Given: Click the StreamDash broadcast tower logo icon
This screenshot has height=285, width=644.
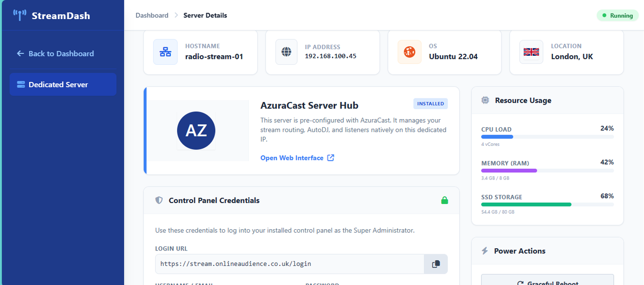Looking at the screenshot, I should (20, 15).
